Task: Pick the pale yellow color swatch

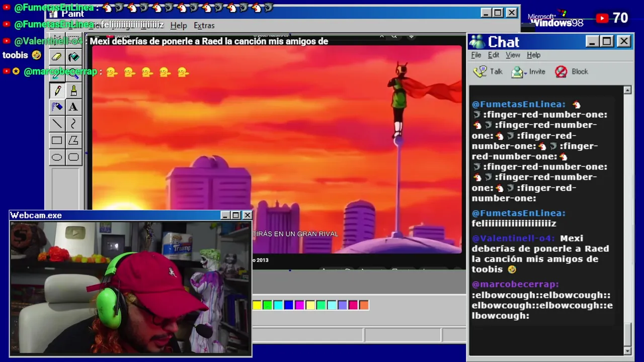Action: [310, 305]
